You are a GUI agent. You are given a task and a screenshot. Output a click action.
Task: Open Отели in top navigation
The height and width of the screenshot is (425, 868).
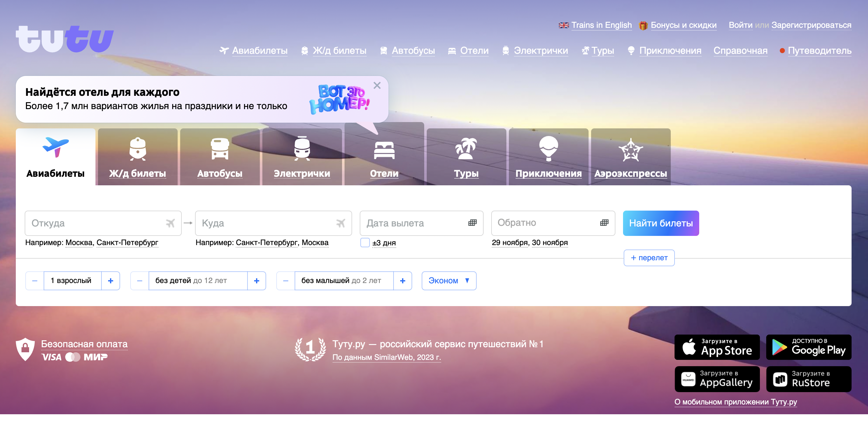[474, 51]
